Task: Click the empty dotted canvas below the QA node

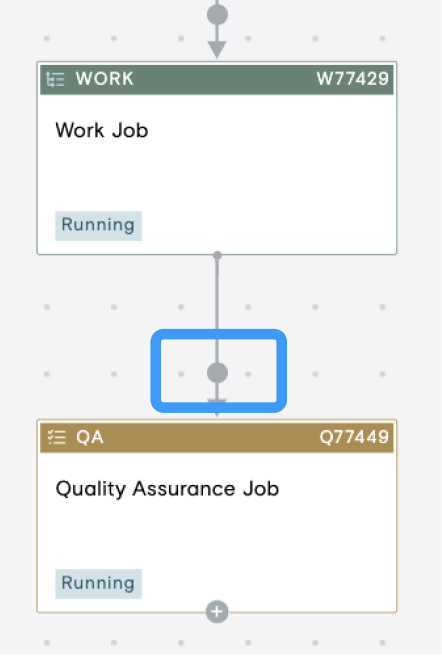Action: [147, 638]
